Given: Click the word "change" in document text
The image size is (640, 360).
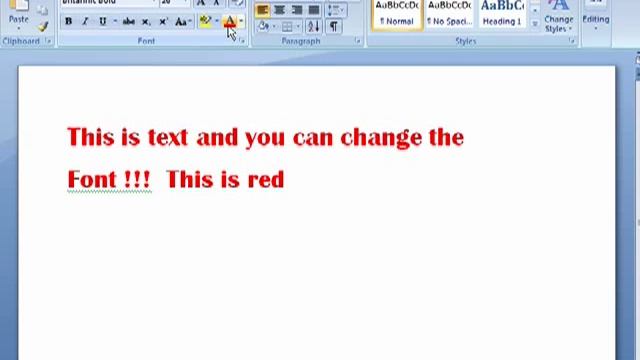Looking at the screenshot, I should point(381,138).
